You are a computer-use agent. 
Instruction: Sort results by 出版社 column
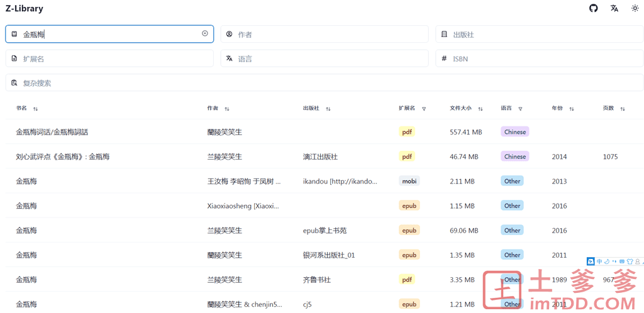[328, 109]
